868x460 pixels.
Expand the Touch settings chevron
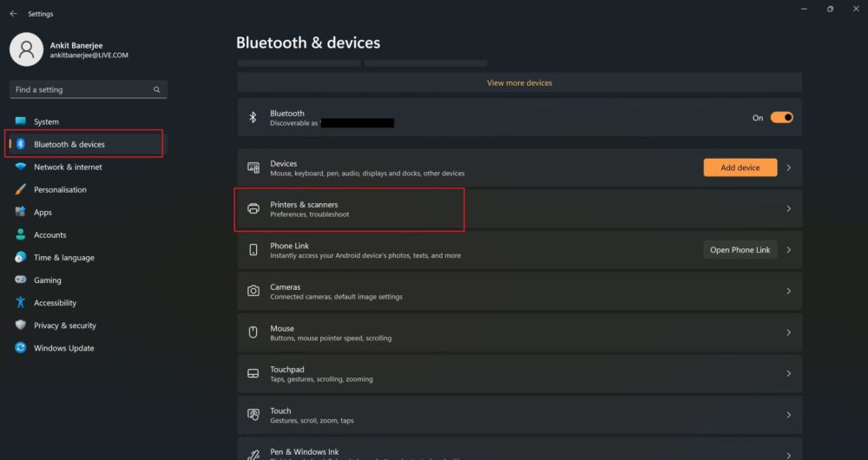(x=788, y=415)
